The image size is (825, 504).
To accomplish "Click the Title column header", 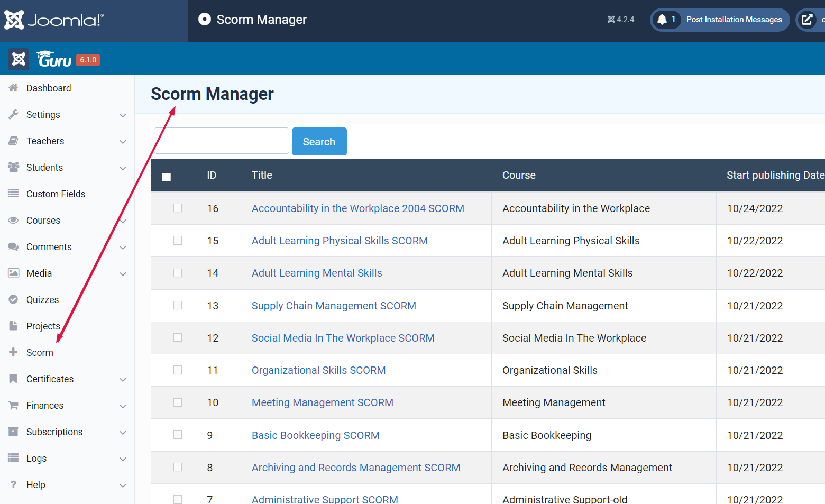I will coord(262,175).
